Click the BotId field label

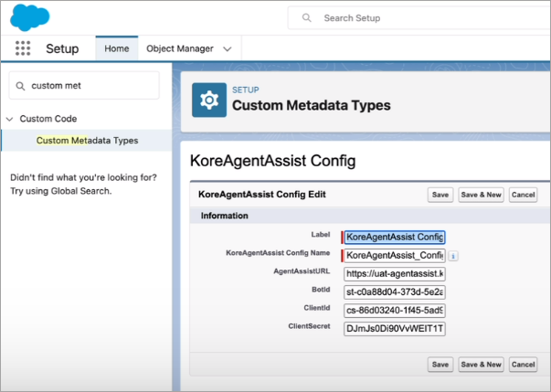pos(321,290)
